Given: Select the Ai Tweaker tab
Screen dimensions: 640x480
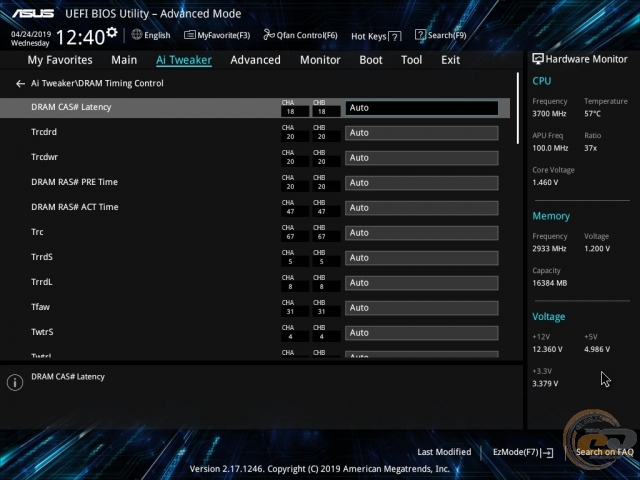Looking at the screenshot, I should (x=184, y=60).
